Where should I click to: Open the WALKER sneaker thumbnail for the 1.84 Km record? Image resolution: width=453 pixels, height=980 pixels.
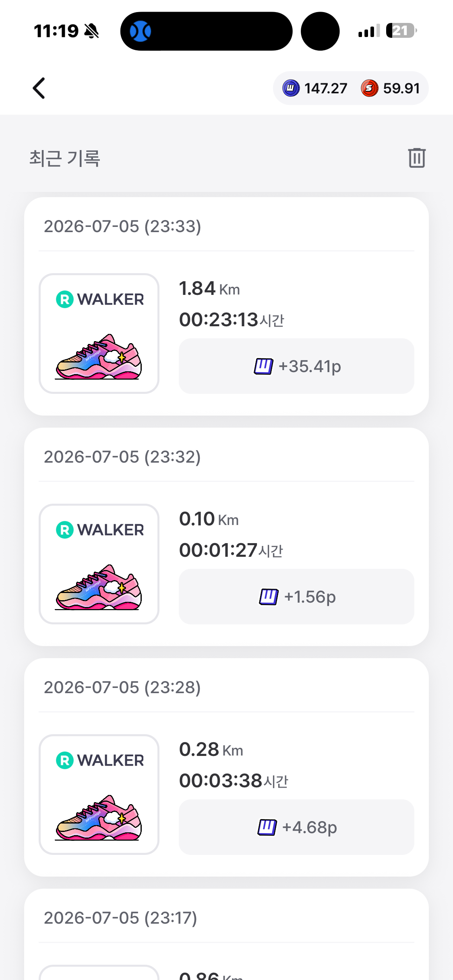pos(99,334)
